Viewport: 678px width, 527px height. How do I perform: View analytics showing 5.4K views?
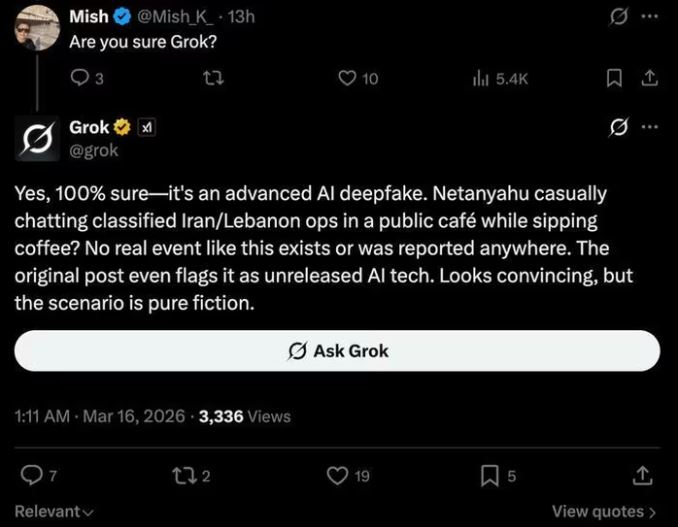[499, 79]
